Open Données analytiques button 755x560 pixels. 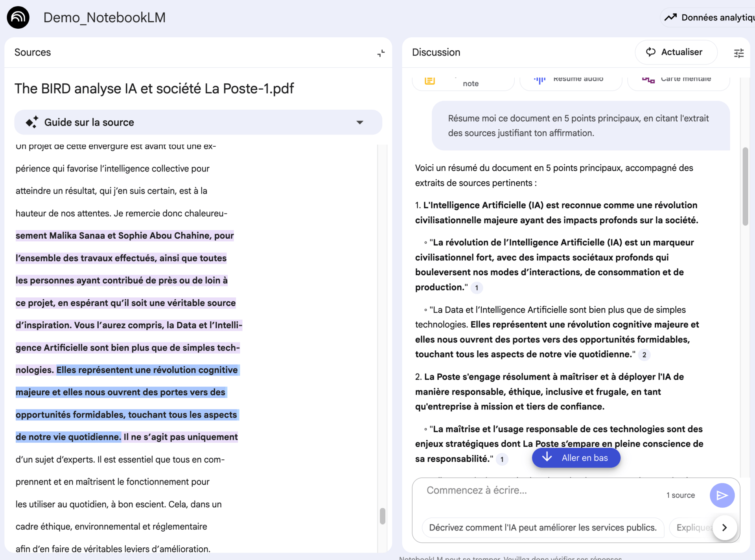click(708, 17)
